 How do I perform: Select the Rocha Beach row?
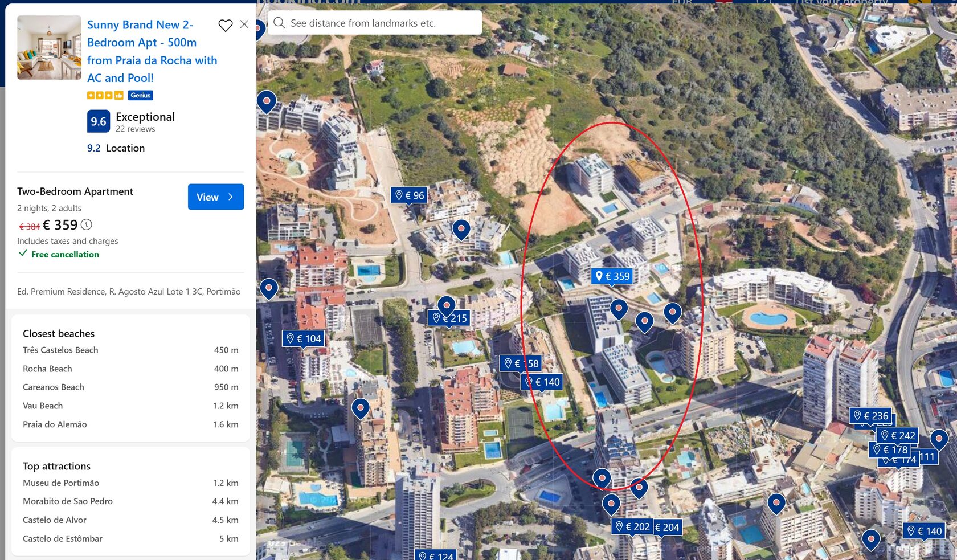(130, 369)
